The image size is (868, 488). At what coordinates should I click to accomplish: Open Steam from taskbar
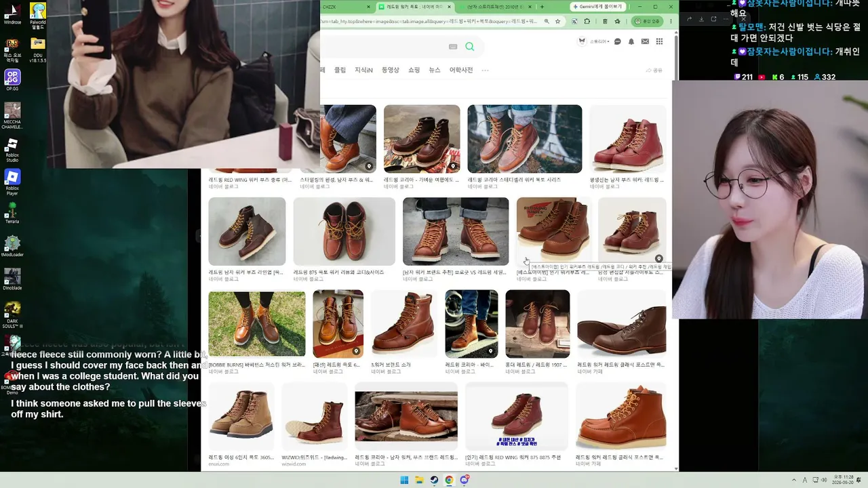[x=434, y=480]
